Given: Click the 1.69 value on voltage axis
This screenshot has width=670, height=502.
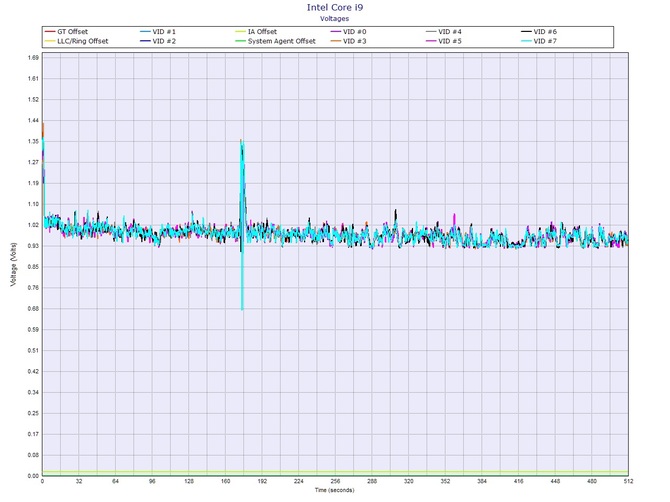Looking at the screenshot, I should 34,58.
